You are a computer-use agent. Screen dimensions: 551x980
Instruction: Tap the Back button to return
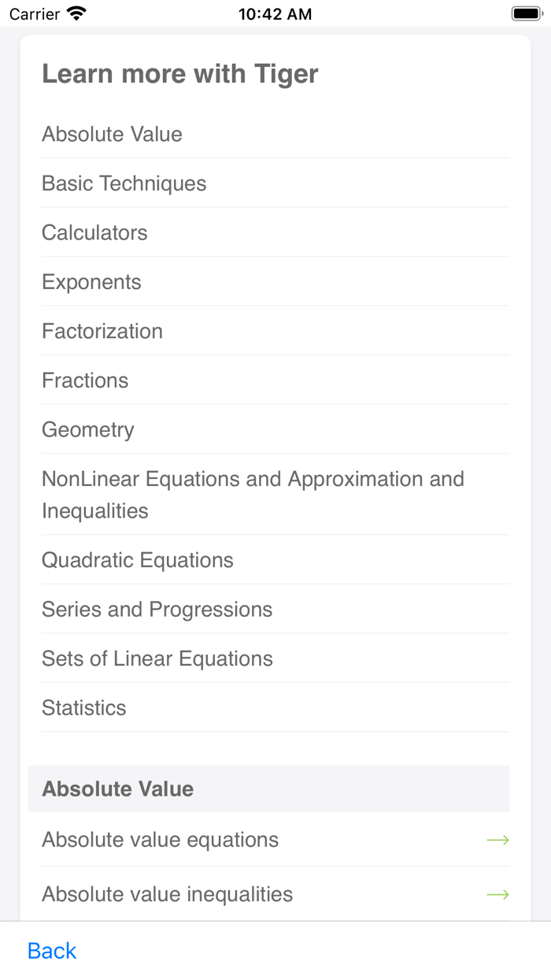click(x=51, y=950)
